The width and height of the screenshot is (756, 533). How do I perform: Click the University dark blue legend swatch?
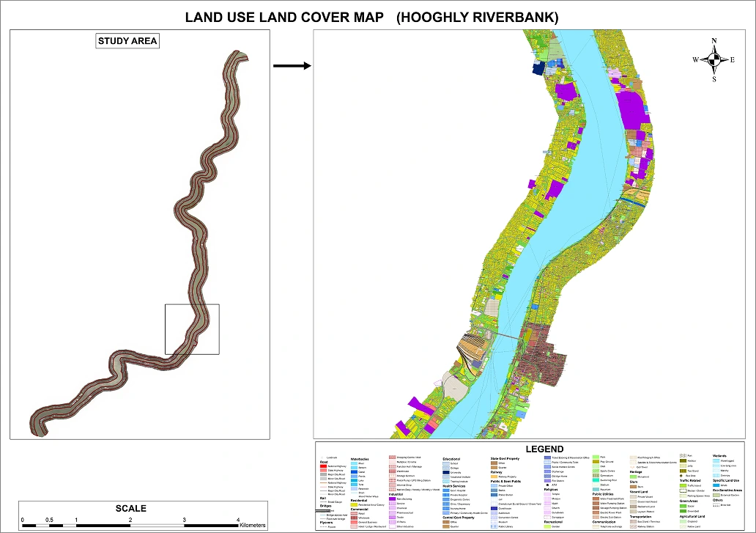446,472
